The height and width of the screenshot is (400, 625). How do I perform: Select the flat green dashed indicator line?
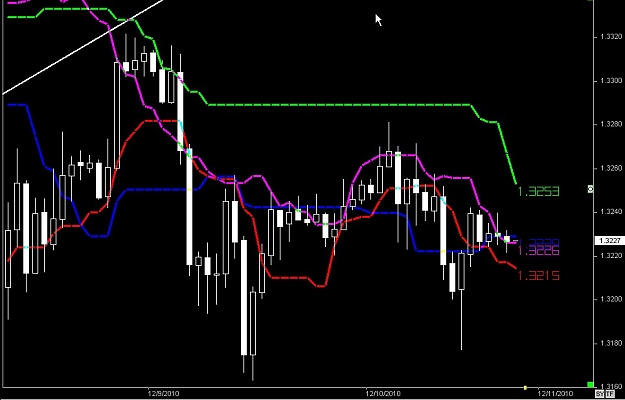pyautogui.click(x=339, y=105)
